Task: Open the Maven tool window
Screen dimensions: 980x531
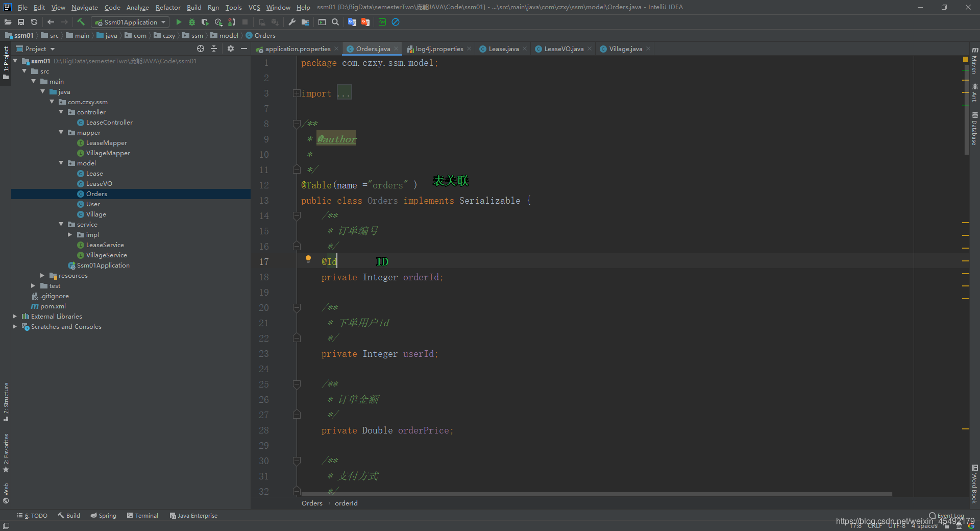Action: click(975, 60)
